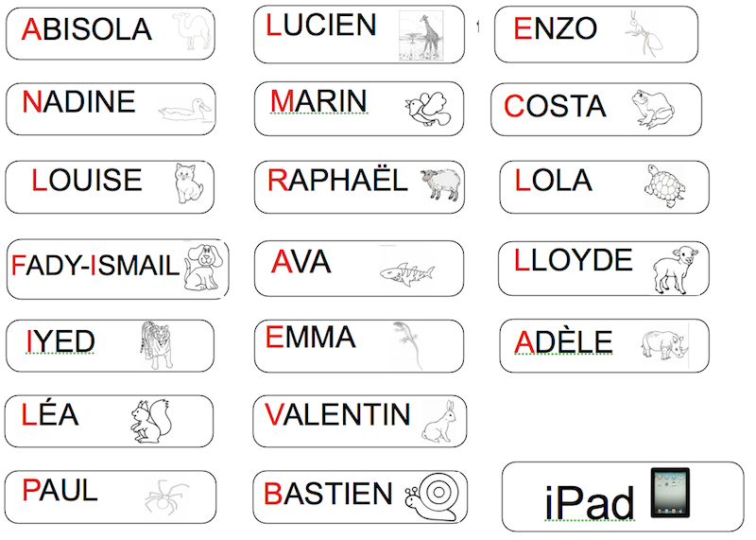Select the VALENTIN name text

coord(337,414)
